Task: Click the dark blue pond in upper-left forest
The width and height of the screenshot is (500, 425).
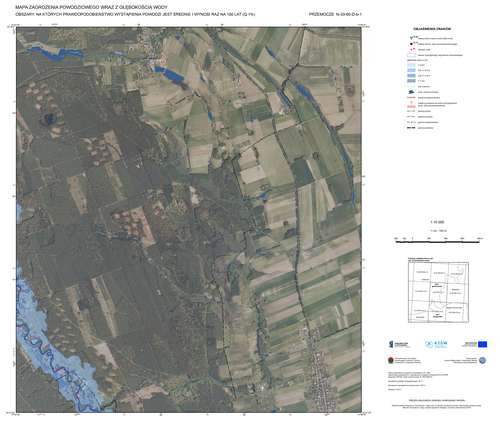Action: coord(50,118)
